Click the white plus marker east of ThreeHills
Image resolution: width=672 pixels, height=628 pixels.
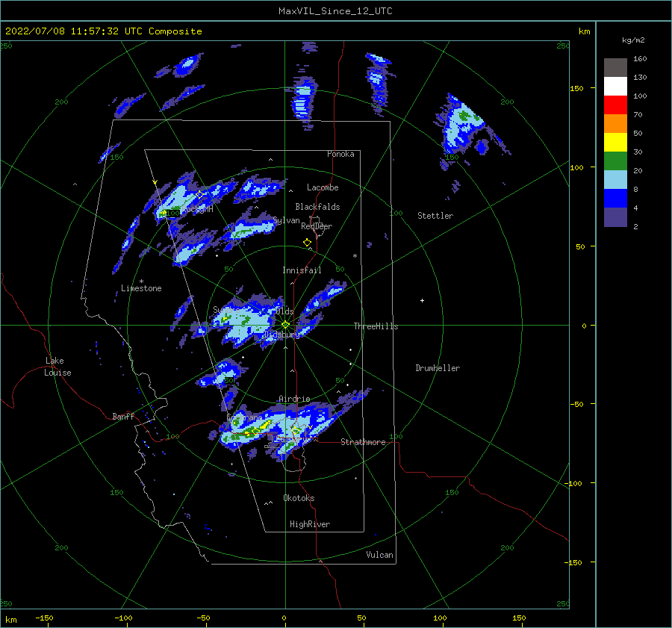pyautogui.click(x=422, y=300)
